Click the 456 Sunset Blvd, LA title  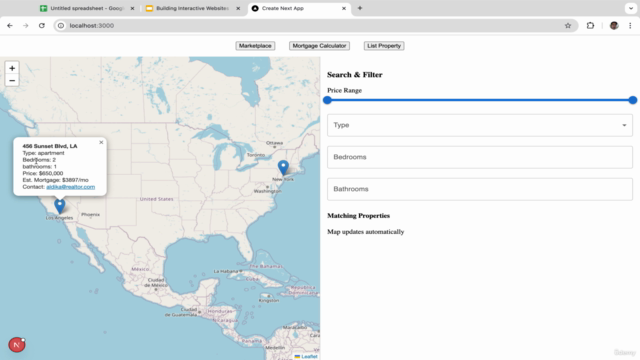[x=50, y=146]
